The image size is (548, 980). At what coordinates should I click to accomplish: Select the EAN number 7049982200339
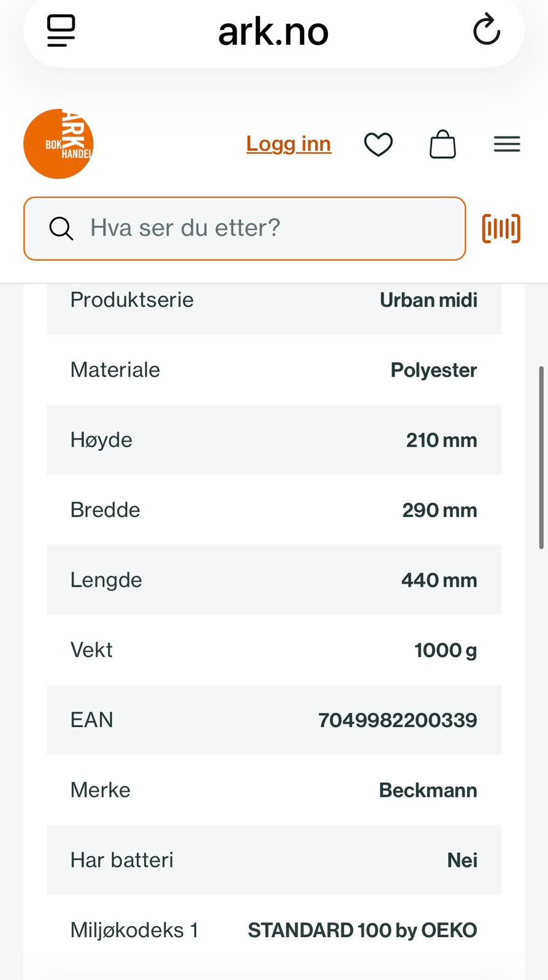[x=397, y=720]
